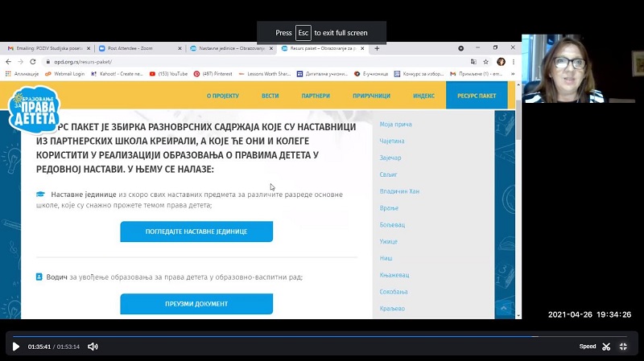
Task: Open the ИНДЕКС menu item
Action: click(x=423, y=96)
